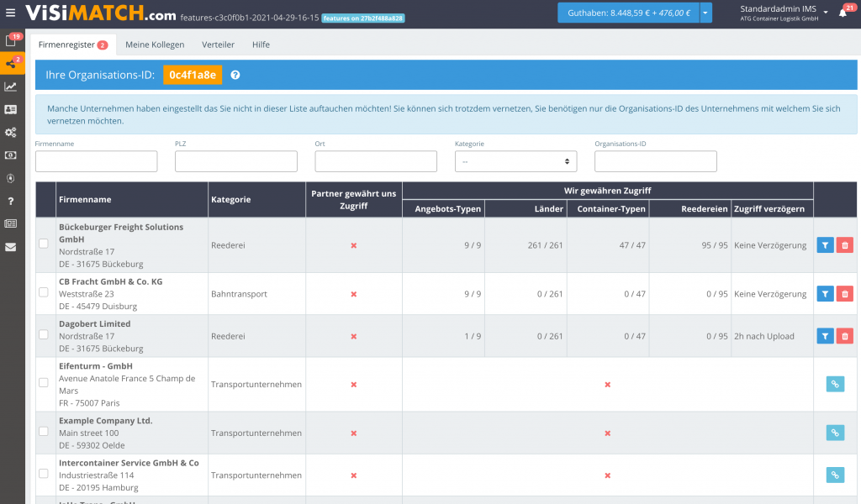Delete Bückeburger Freight Solutions connection

coord(845,245)
